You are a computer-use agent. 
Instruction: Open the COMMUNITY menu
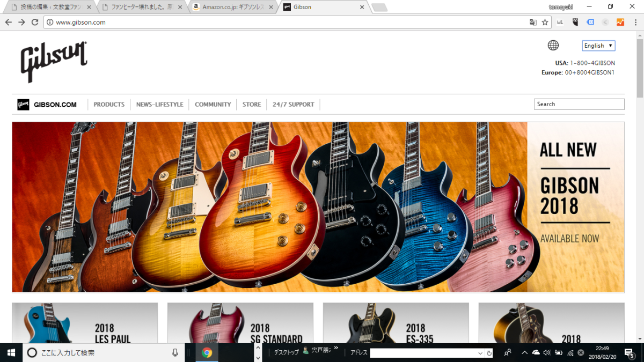click(x=213, y=105)
